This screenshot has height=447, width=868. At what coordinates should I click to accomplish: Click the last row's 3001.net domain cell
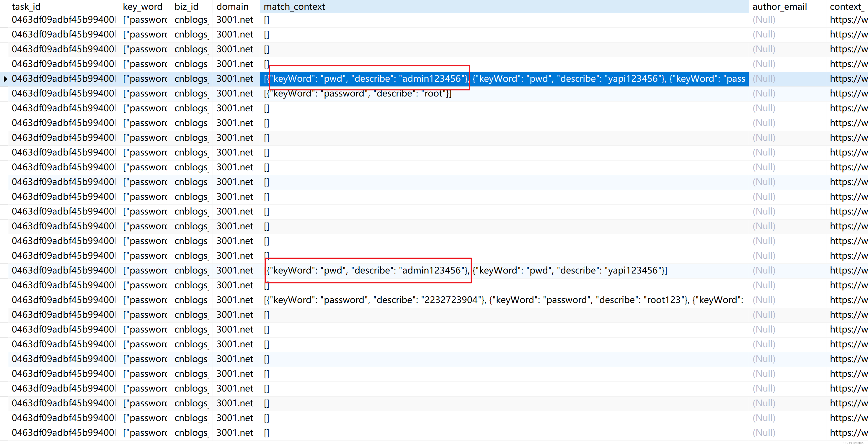point(234,433)
